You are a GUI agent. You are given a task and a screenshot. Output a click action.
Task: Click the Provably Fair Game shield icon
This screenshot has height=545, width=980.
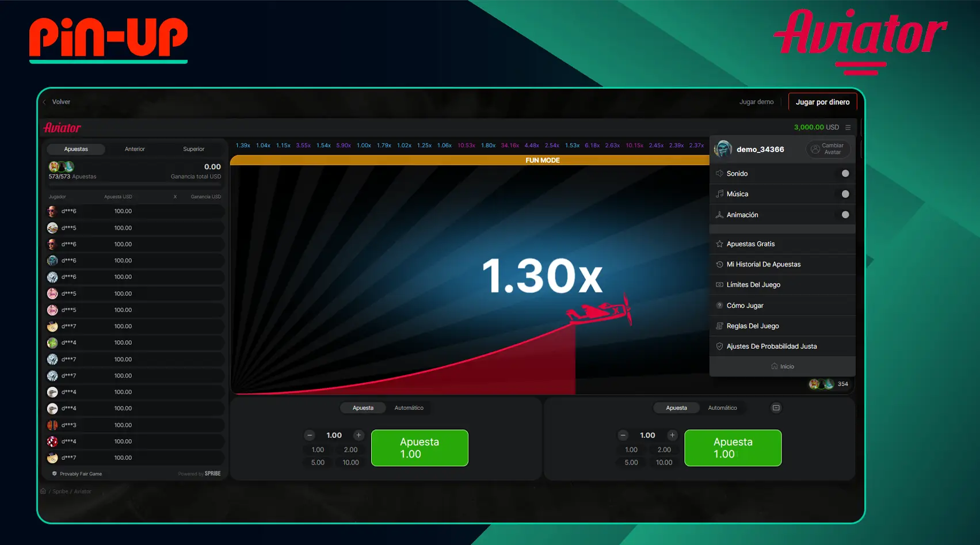click(x=55, y=474)
